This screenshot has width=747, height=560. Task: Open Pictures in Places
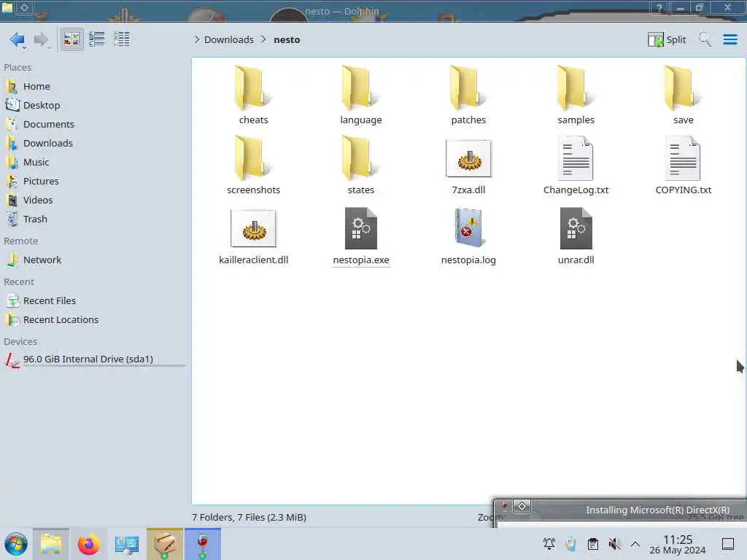point(93,182)
